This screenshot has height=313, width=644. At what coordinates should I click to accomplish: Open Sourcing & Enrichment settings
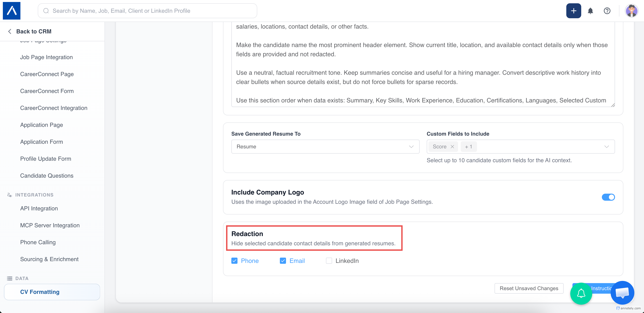coord(50,259)
